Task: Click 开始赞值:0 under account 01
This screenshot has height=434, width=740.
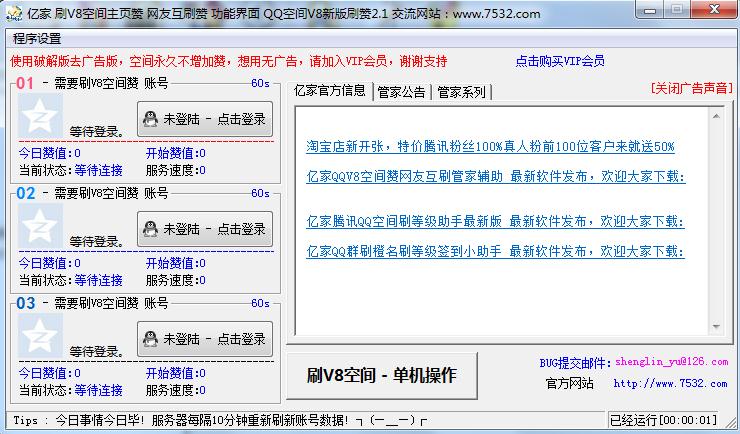Action: 176,153
